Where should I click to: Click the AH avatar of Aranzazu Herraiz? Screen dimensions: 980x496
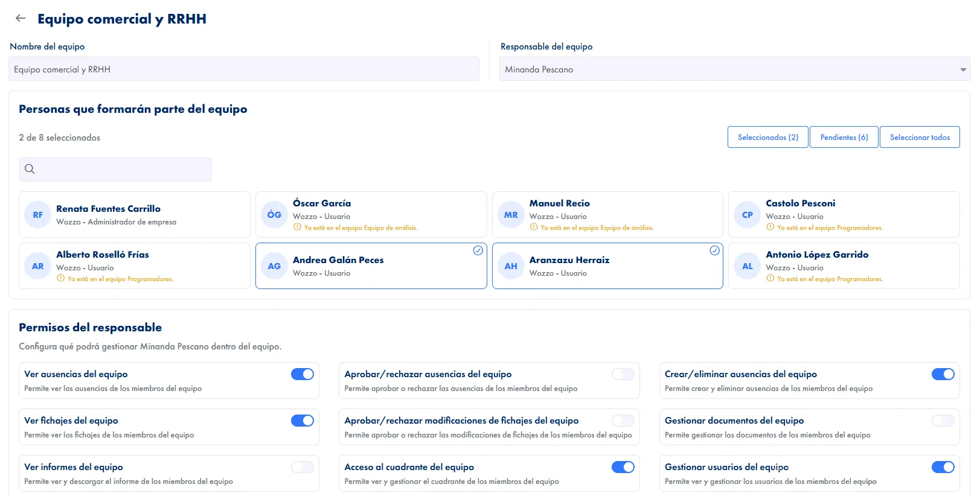[x=511, y=266]
